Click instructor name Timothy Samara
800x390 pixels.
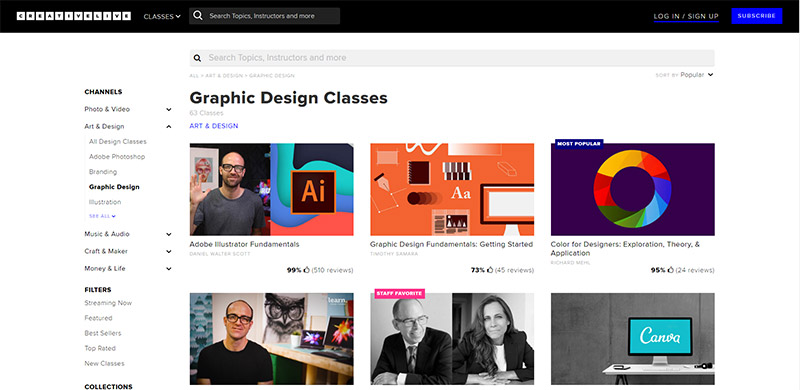pyautogui.click(x=394, y=254)
